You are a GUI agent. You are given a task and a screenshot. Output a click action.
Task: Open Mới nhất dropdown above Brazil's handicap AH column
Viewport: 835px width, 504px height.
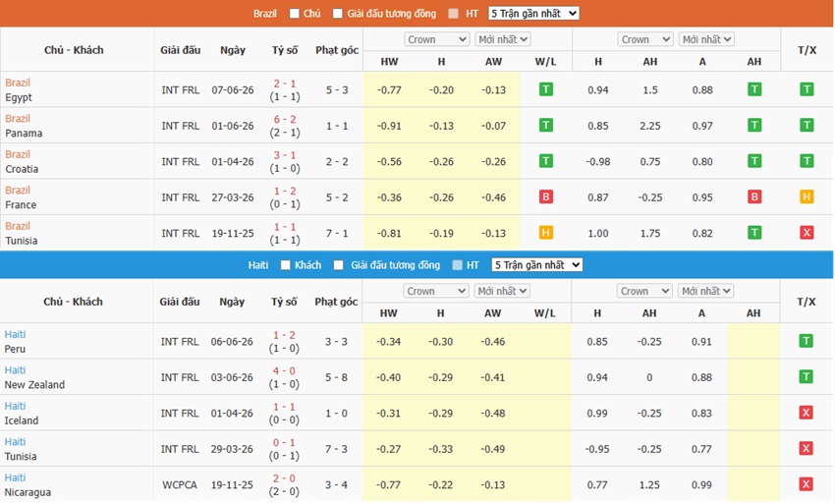point(706,39)
